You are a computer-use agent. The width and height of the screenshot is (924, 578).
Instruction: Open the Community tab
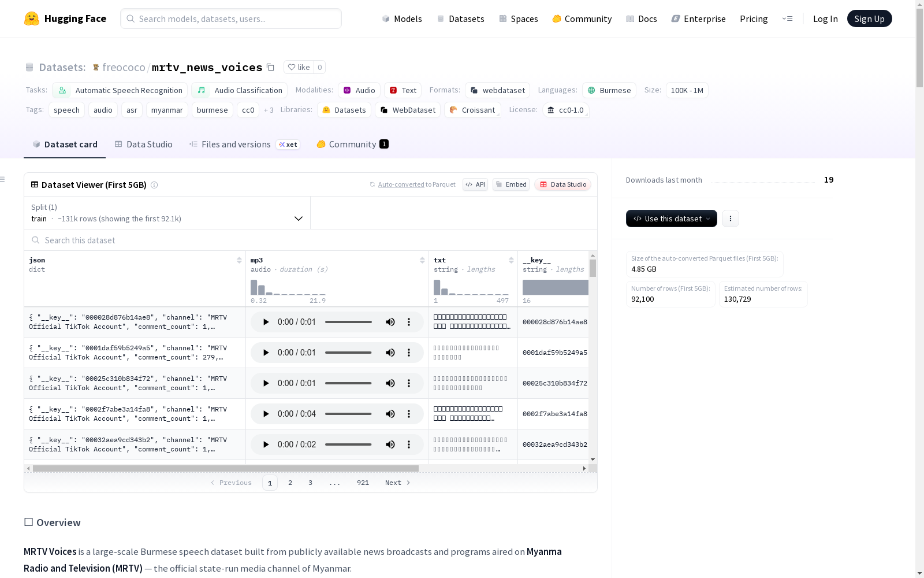coord(352,144)
